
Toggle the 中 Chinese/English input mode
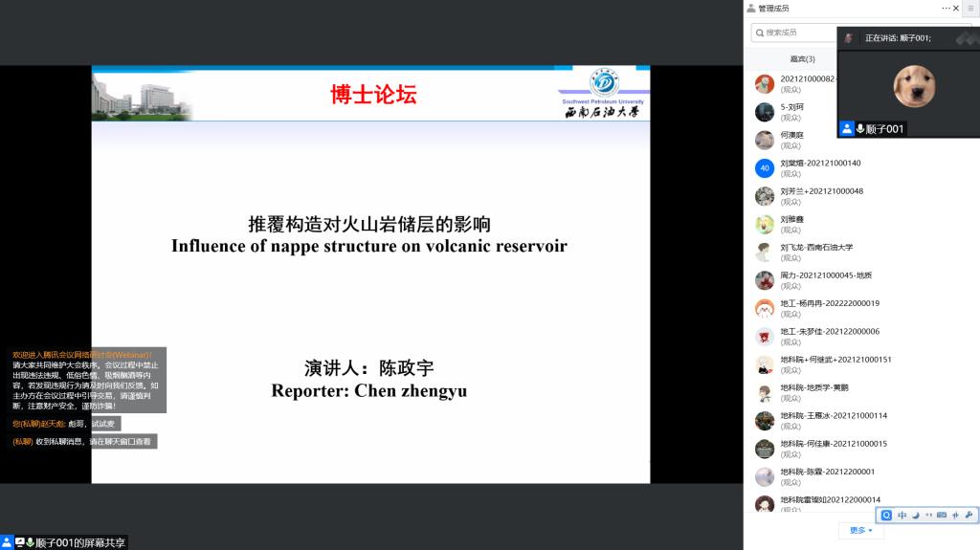[902, 516]
